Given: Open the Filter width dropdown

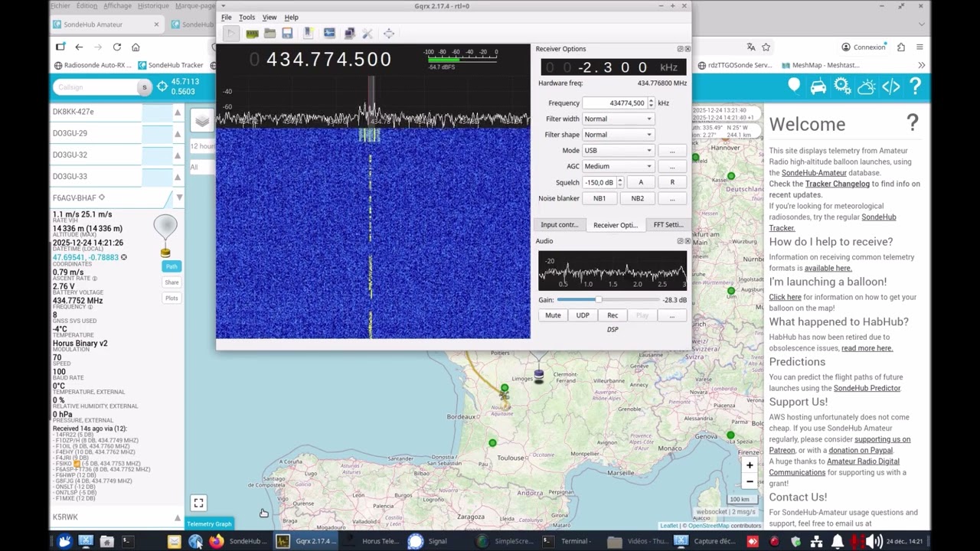Looking at the screenshot, I should click(618, 119).
